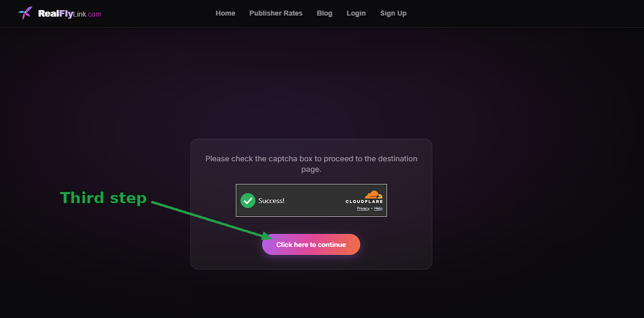Image resolution: width=644 pixels, height=318 pixels.
Task: Click the green success checkmark icon
Action: pyautogui.click(x=247, y=201)
